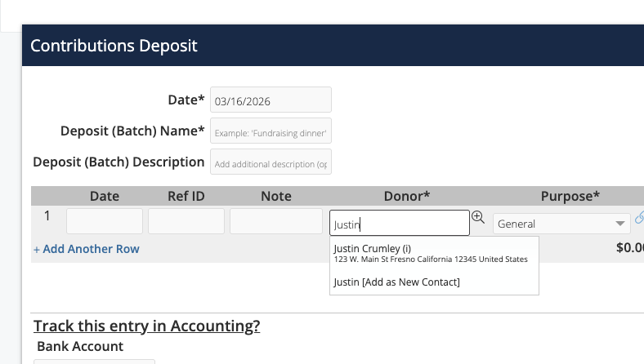Click the row 1 Ref ID input
This screenshot has height=364, width=644.
[186, 222]
